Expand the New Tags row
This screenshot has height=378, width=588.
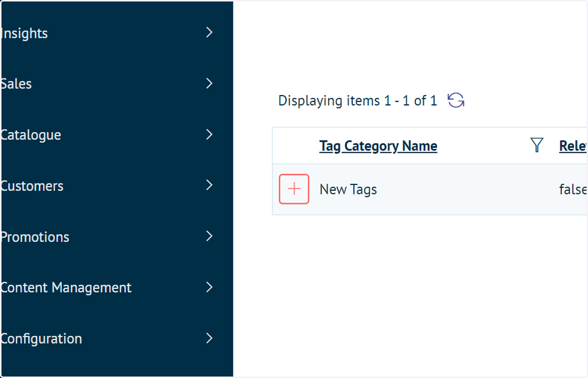pos(294,189)
